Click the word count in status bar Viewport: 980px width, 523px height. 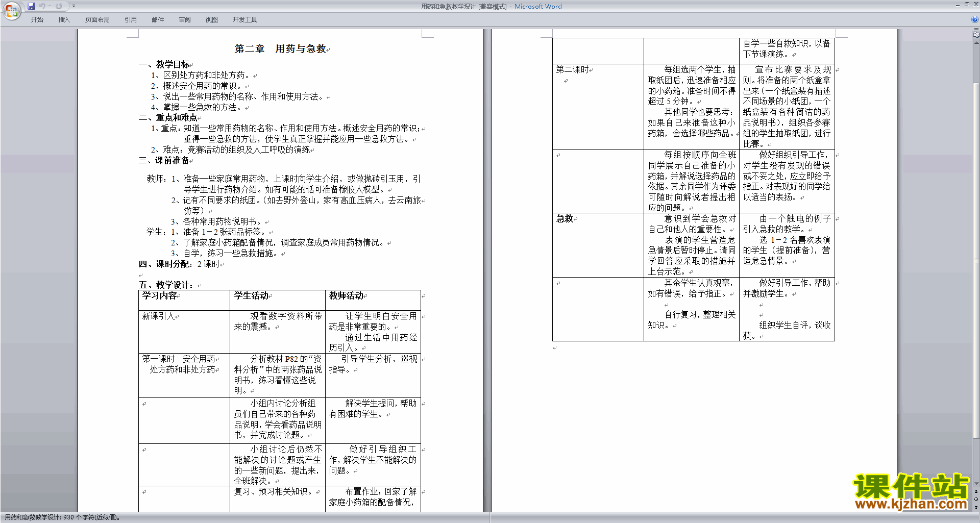pos(62,517)
